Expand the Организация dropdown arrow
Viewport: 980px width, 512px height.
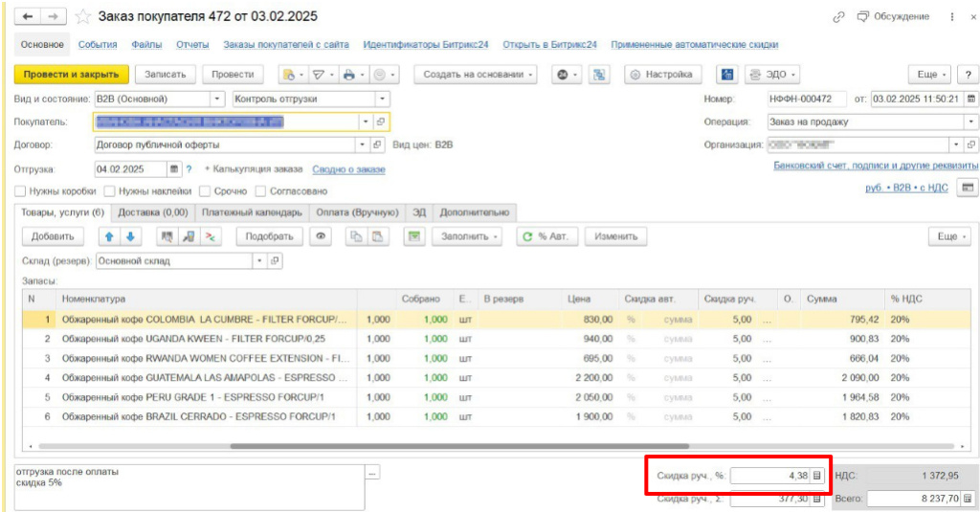956,145
